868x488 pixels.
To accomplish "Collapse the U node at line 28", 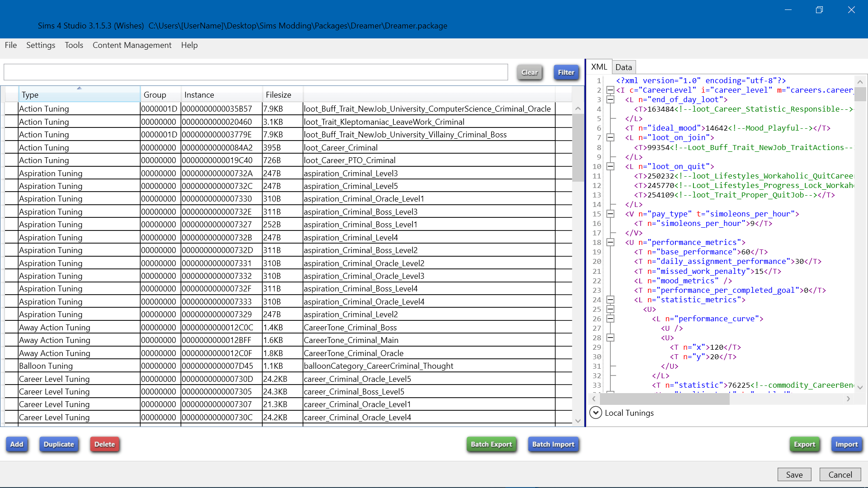I will click(610, 338).
